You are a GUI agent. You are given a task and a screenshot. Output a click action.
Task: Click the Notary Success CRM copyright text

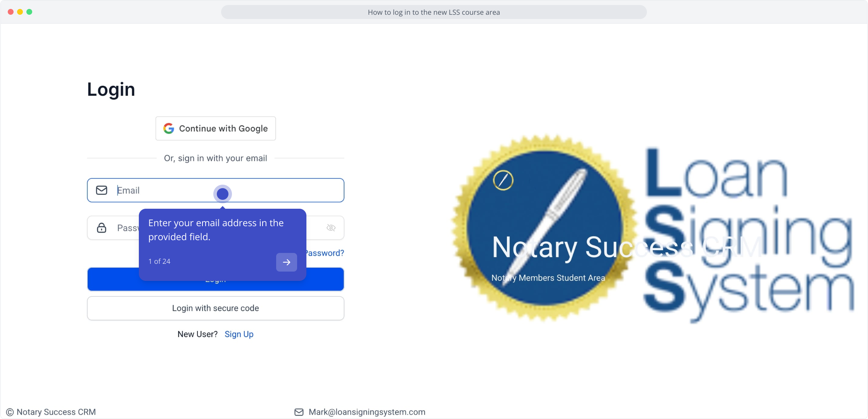[56, 412]
